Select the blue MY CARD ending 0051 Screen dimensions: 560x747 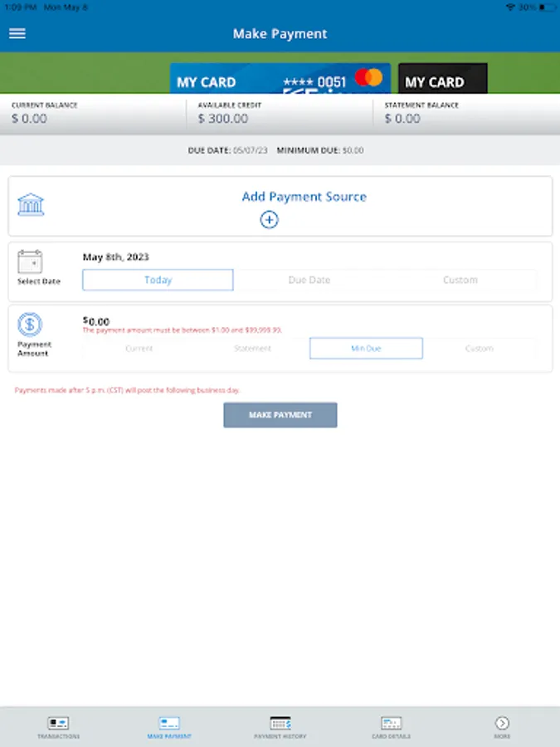280,78
